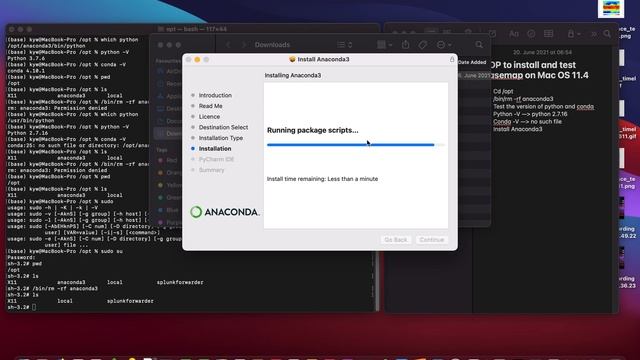Click the Notes note title heading
This screenshot has width=640, height=360.
point(539,70)
